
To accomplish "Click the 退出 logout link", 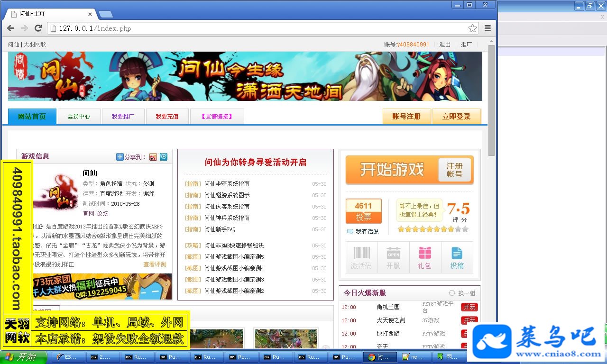I will pyautogui.click(x=445, y=45).
